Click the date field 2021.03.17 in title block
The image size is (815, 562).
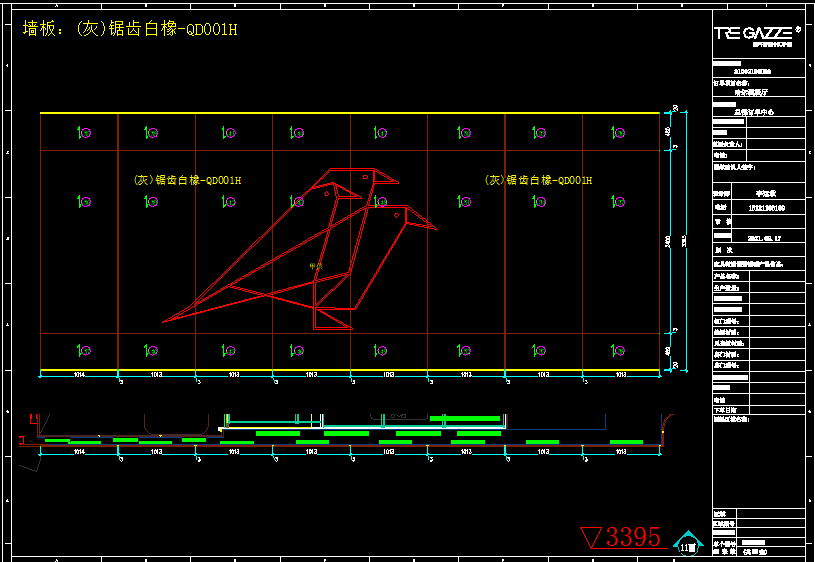pyautogui.click(x=766, y=237)
